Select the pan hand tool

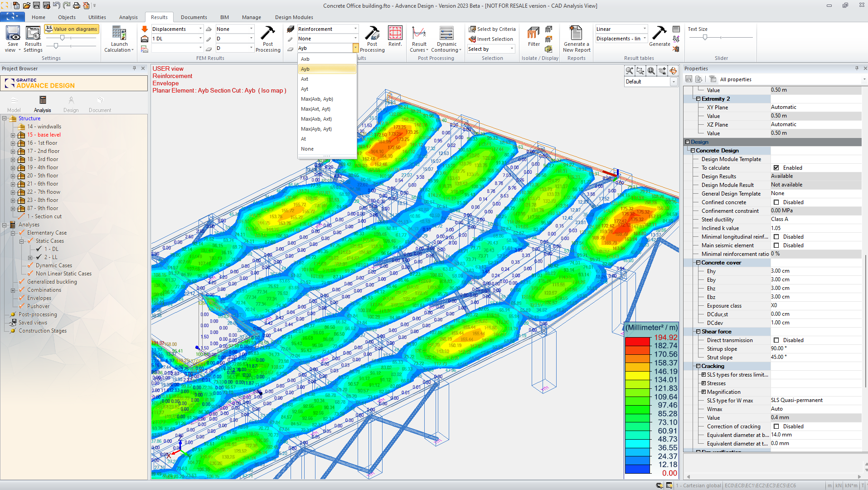[662, 71]
